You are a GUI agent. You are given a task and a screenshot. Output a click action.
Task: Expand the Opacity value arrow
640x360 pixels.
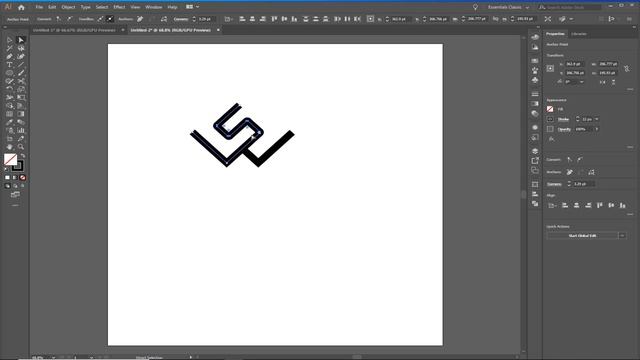[597, 129]
